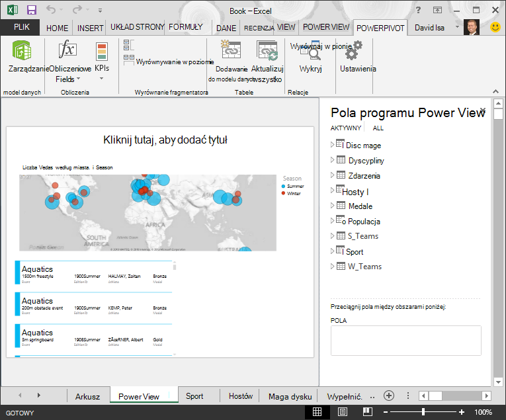This screenshot has width=506, height=420.
Task: Click the yellow smiley feedback icon
Action: [x=495, y=26]
